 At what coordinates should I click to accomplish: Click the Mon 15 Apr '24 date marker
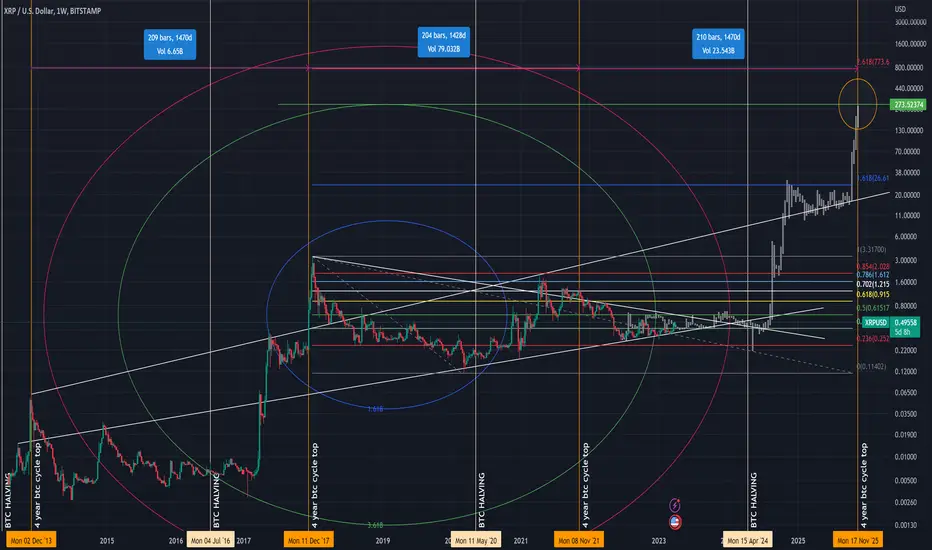[x=748, y=540]
